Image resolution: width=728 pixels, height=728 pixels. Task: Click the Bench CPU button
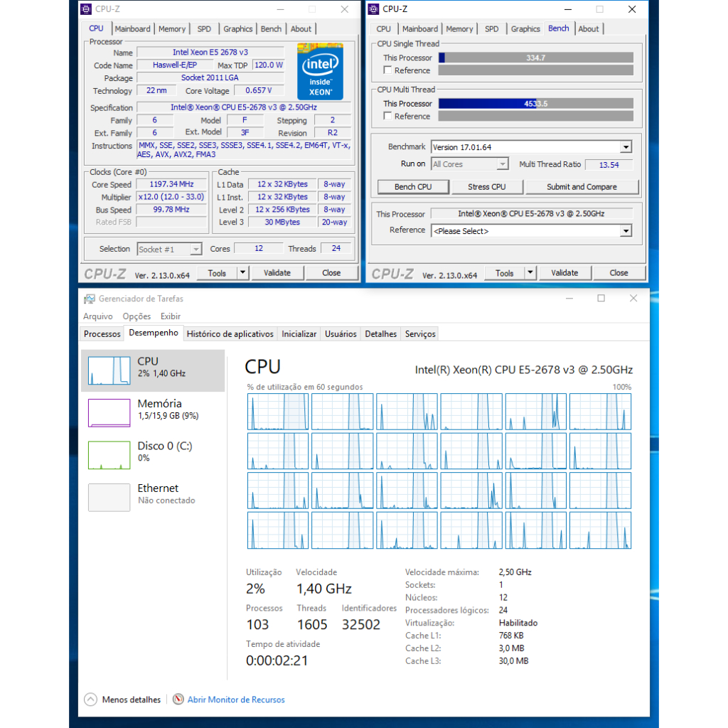[413, 187]
